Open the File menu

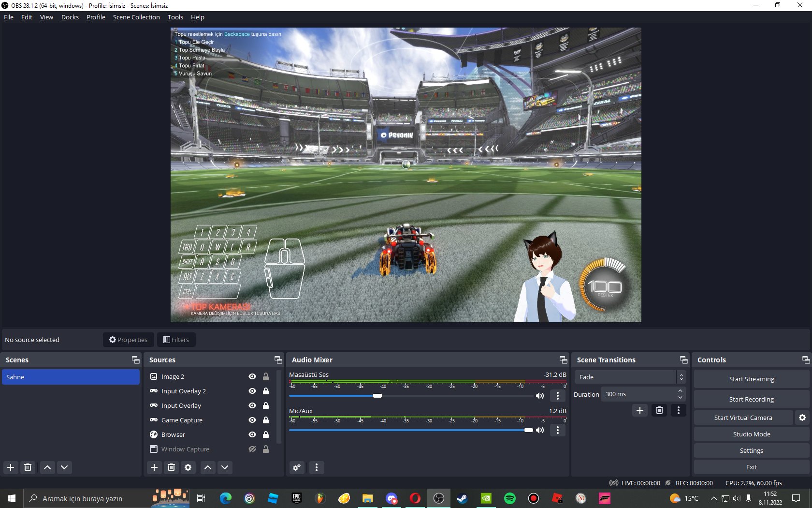pos(9,17)
